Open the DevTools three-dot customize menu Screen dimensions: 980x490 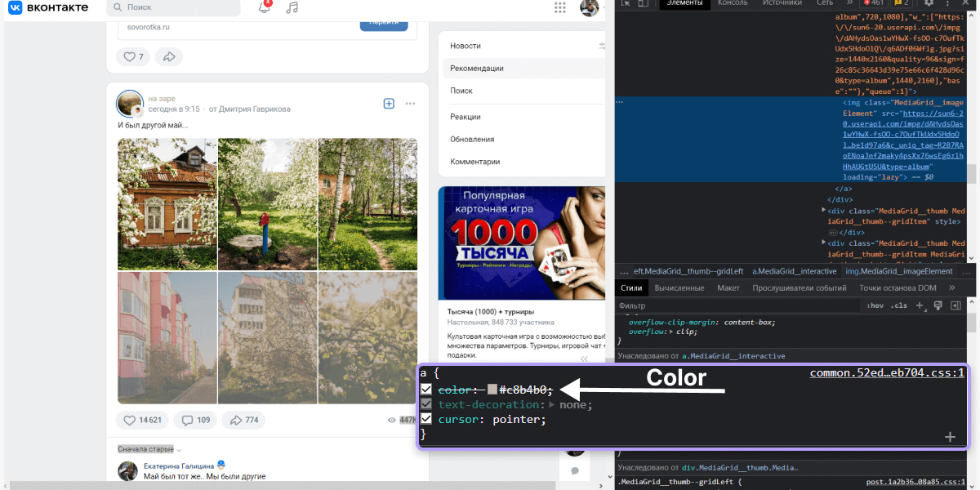coord(949,3)
